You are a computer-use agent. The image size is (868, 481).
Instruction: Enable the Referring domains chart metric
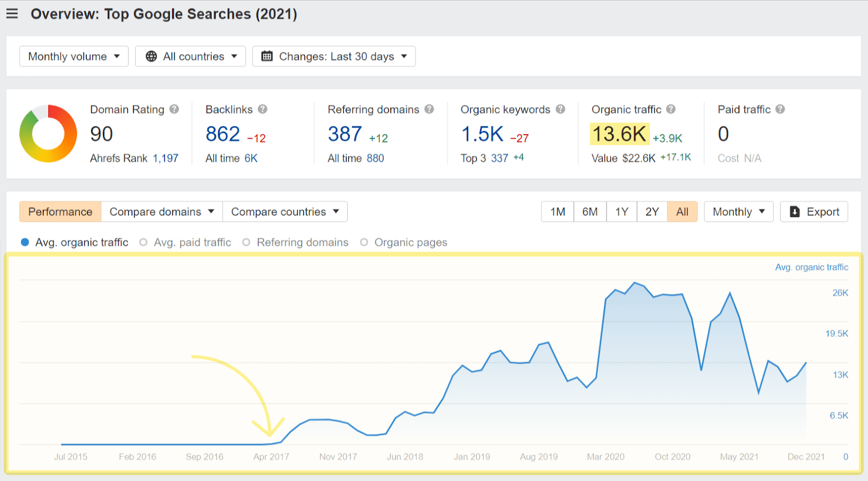pos(246,242)
